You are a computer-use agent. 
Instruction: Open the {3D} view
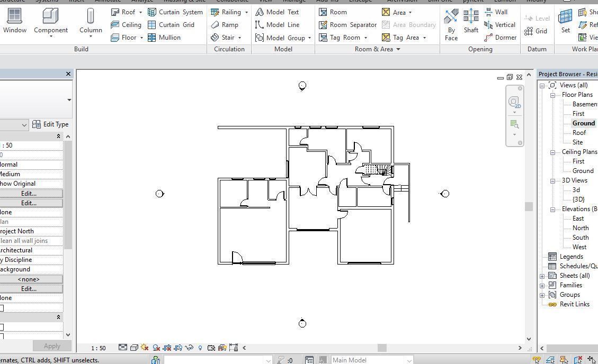(578, 199)
